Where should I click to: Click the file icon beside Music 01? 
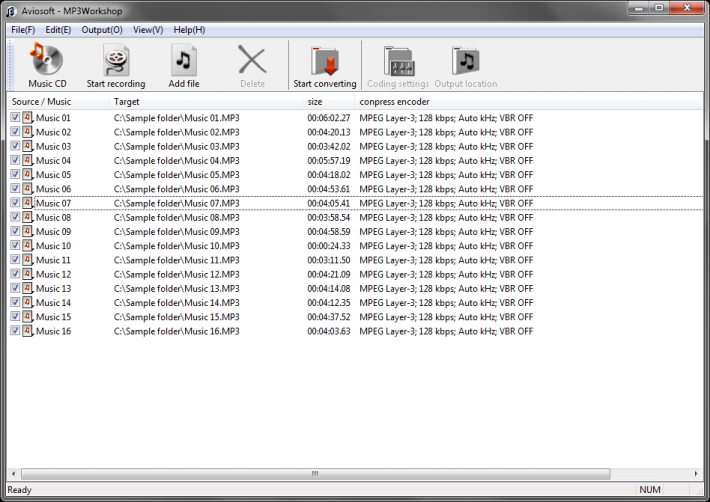click(28, 118)
